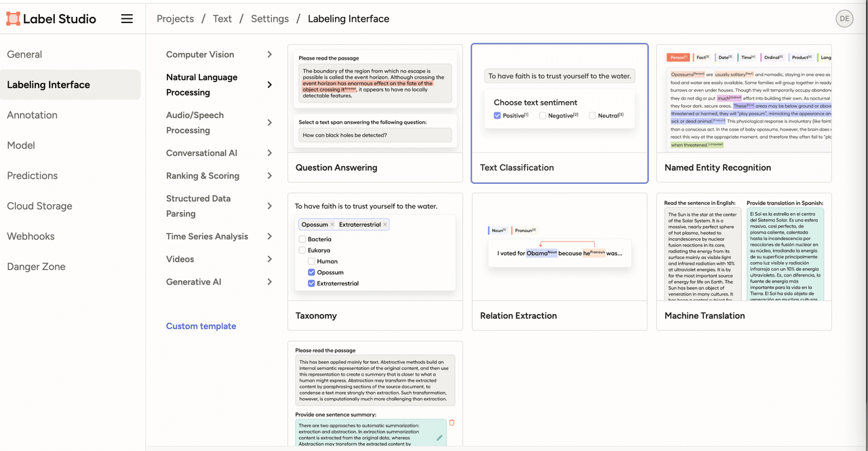Screen dimensions: 868x451
Task: Select the Product entity label
Action: pos(800,58)
